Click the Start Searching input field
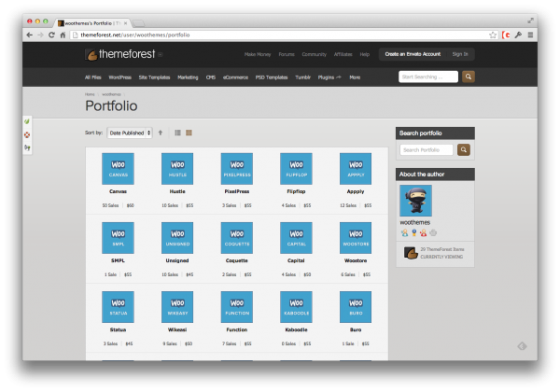This screenshot has height=392, width=560. coord(428,77)
